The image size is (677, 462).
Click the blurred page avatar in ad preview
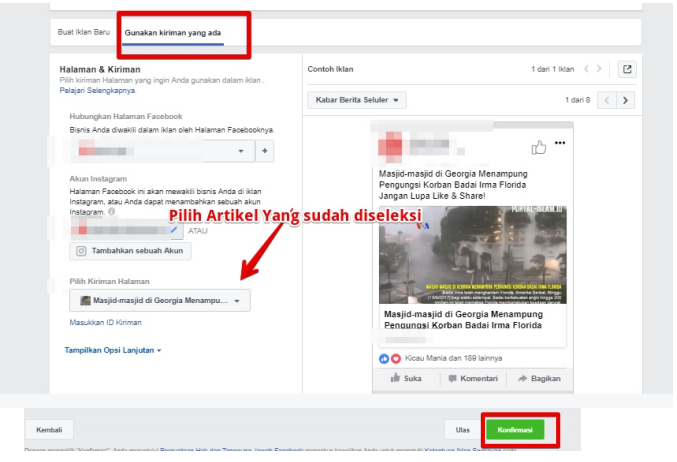[x=390, y=146]
